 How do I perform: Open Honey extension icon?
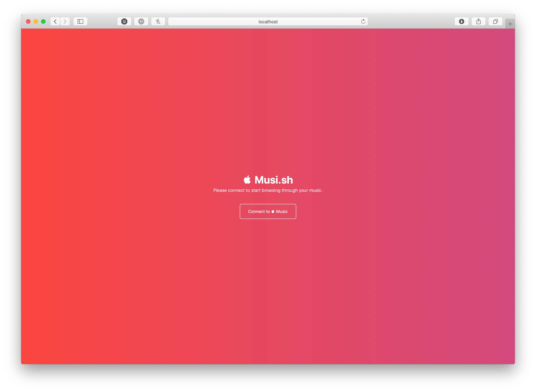158,22
